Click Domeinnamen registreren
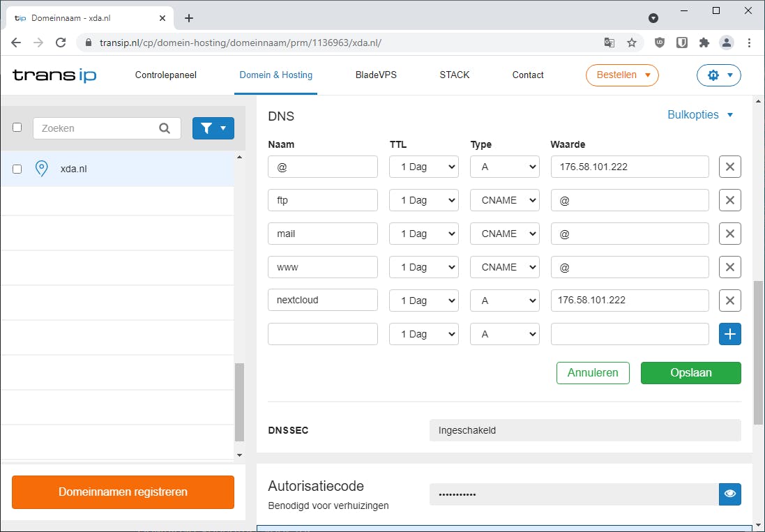This screenshot has width=765, height=532. pos(122,492)
